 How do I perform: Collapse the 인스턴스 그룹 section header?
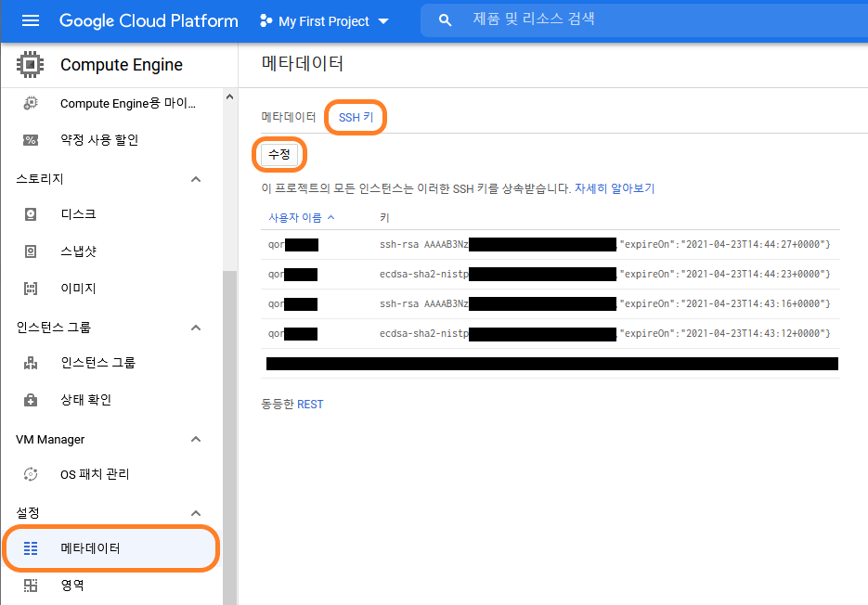(x=196, y=328)
